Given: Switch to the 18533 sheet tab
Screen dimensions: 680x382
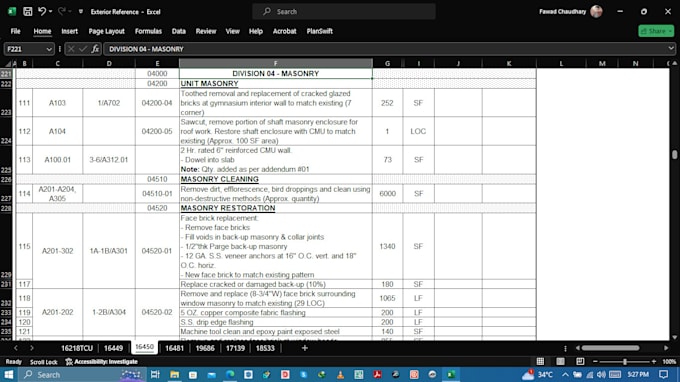Looking at the screenshot, I should (x=265, y=348).
